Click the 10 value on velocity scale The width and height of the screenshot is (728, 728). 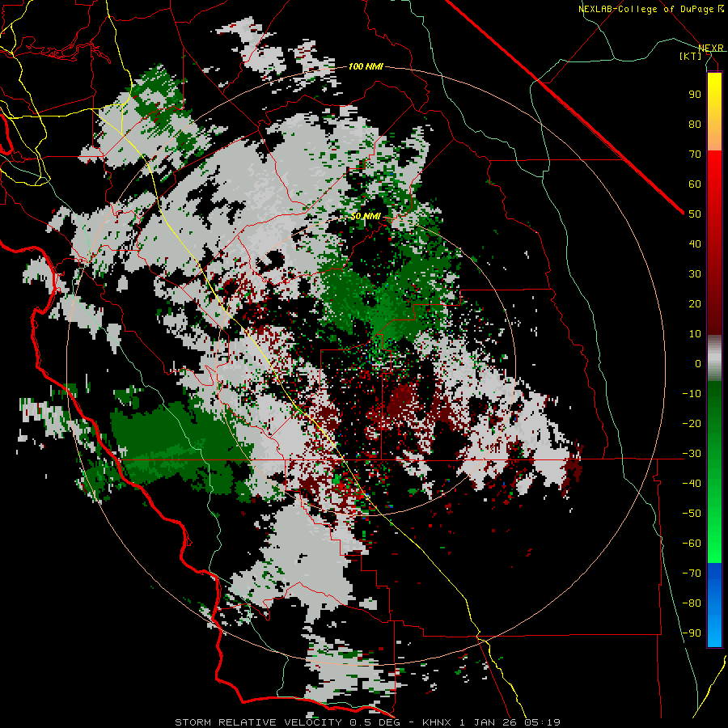(x=695, y=334)
